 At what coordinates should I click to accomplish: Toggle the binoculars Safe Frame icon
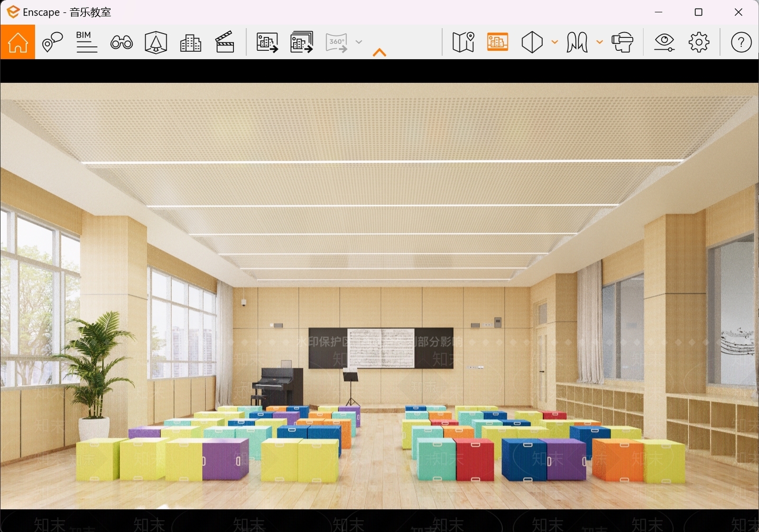[121, 42]
